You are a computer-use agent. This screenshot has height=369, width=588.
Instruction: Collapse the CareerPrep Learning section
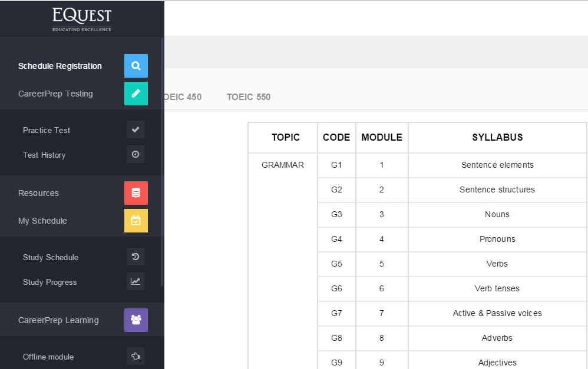coord(58,320)
